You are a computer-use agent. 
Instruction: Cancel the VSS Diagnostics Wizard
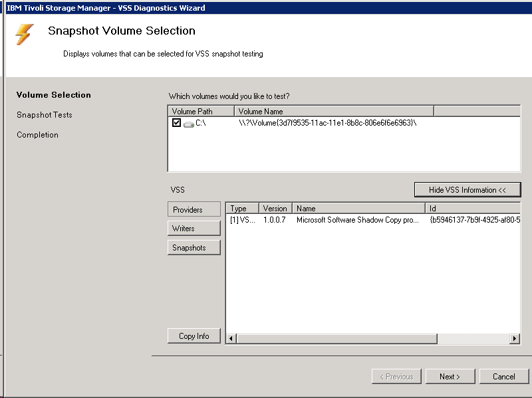tap(503, 377)
